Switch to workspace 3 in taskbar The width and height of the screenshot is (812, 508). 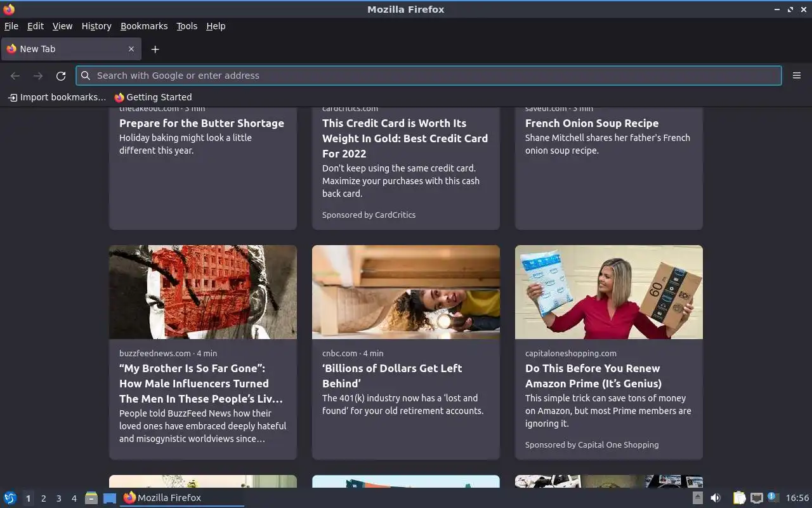(x=58, y=498)
